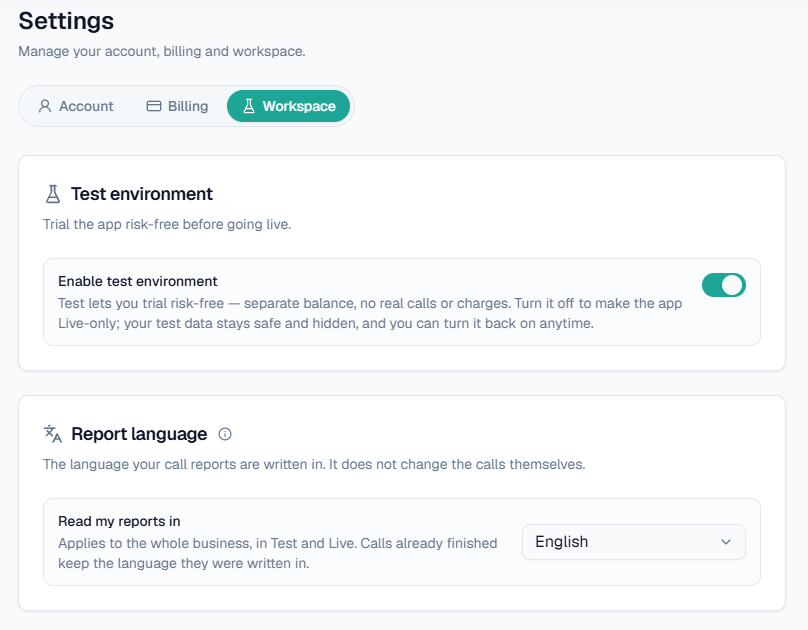The height and width of the screenshot is (630, 808).
Task: Open the info icon next to Report language
Action: click(x=225, y=434)
